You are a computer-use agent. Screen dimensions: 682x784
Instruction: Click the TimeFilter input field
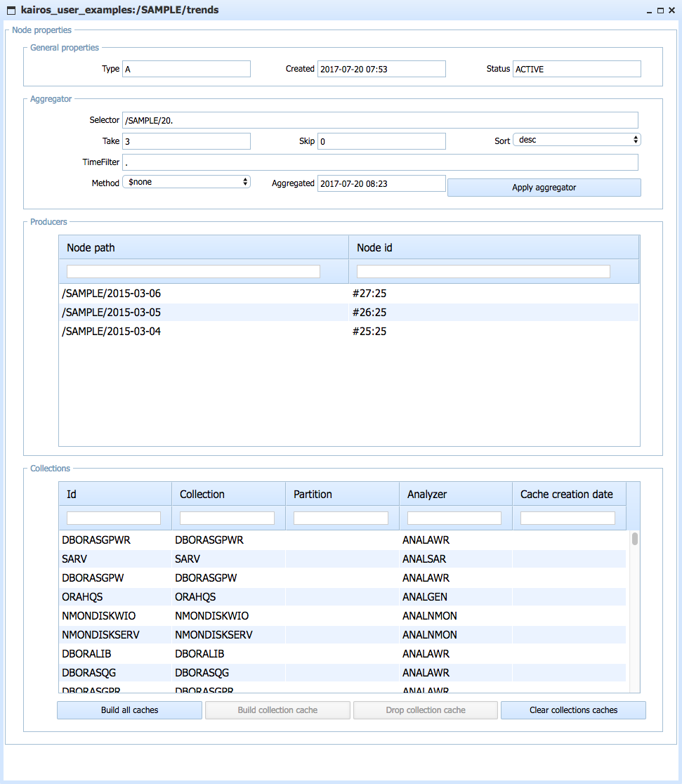coord(380,162)
